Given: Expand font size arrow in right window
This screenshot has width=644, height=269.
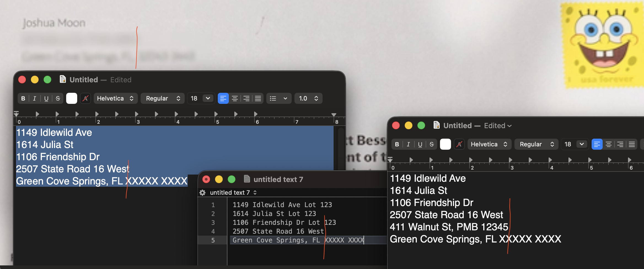Looking at the screenshot, I should coord(582,144).
